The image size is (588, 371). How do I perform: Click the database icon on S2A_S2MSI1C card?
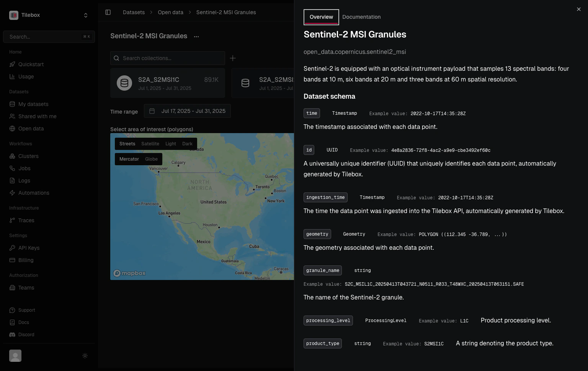[x=124, y=83]
